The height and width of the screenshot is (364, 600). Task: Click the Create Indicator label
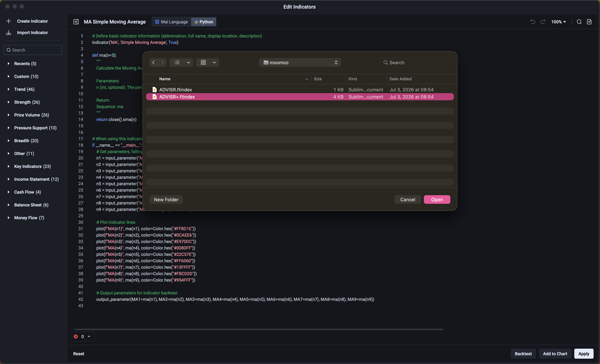click(32, 21)
